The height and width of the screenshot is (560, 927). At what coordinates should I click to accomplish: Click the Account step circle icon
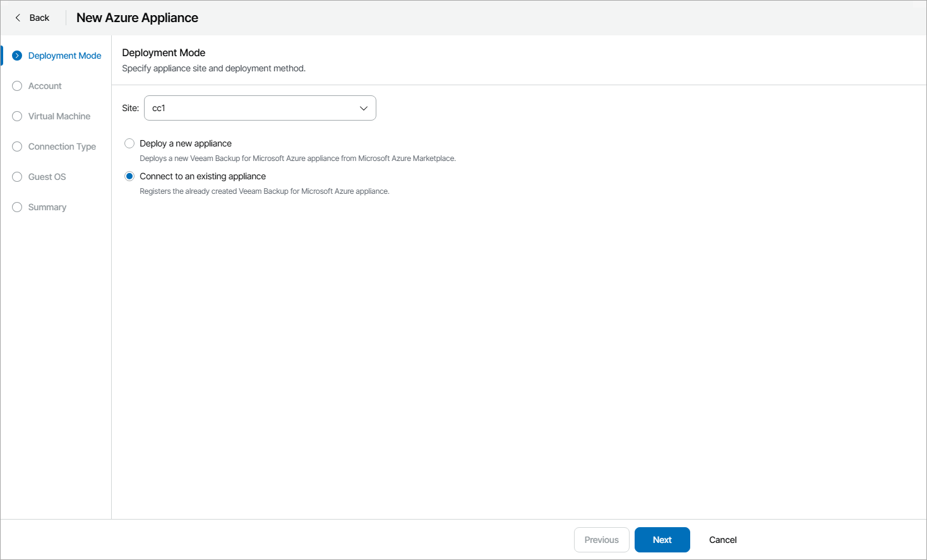click(x=16, y=86)
